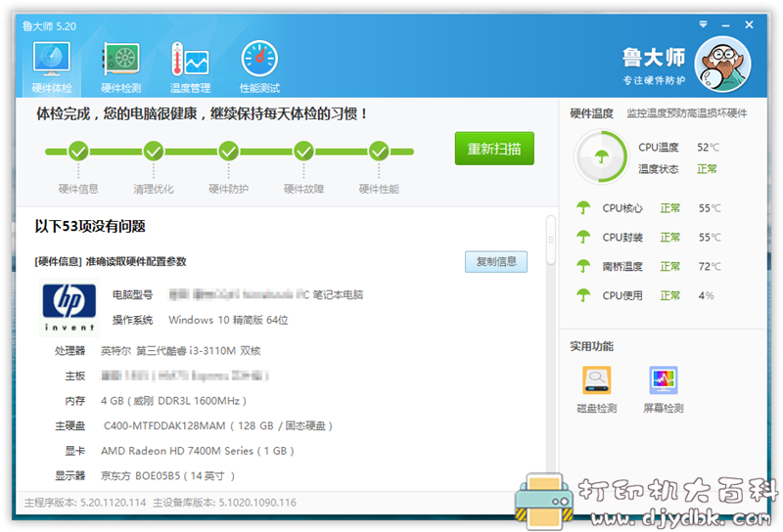
Task: Click the 重新扫描 button
Action: click(x=494, y=149)
